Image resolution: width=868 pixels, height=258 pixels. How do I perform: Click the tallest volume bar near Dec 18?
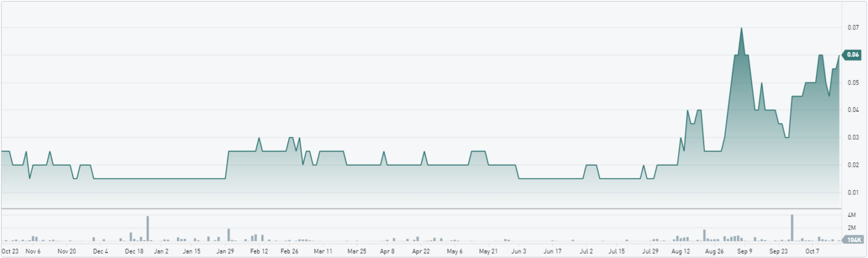click(x=147, y=229)
